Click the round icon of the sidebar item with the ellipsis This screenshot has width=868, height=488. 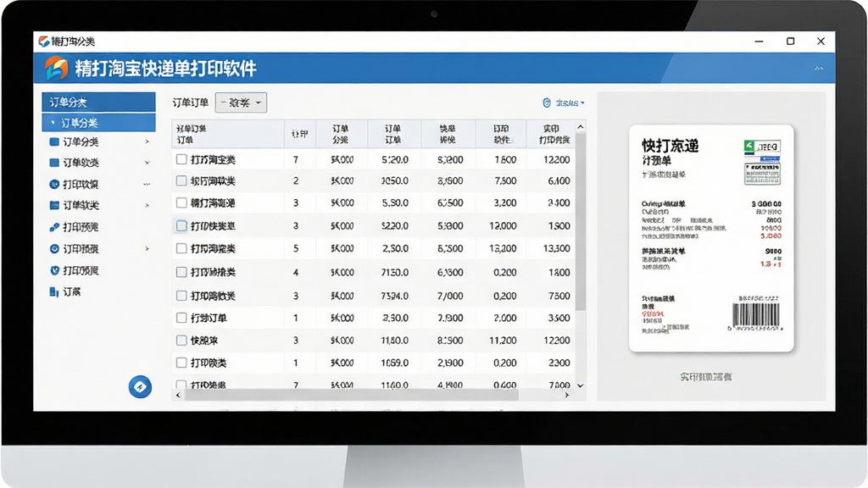pos(54,184)
